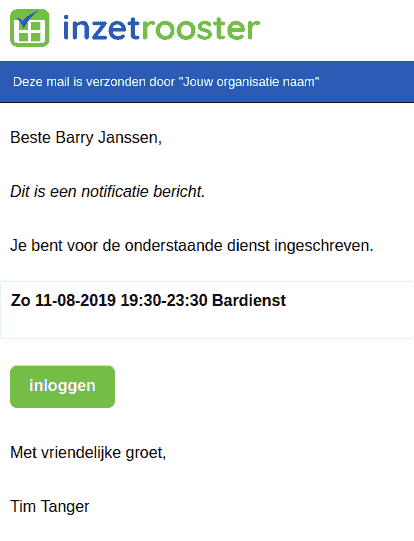Click the green inloggen button
Image resolution: width=414 pixels, height=541 pixels.
click(62, 386)
